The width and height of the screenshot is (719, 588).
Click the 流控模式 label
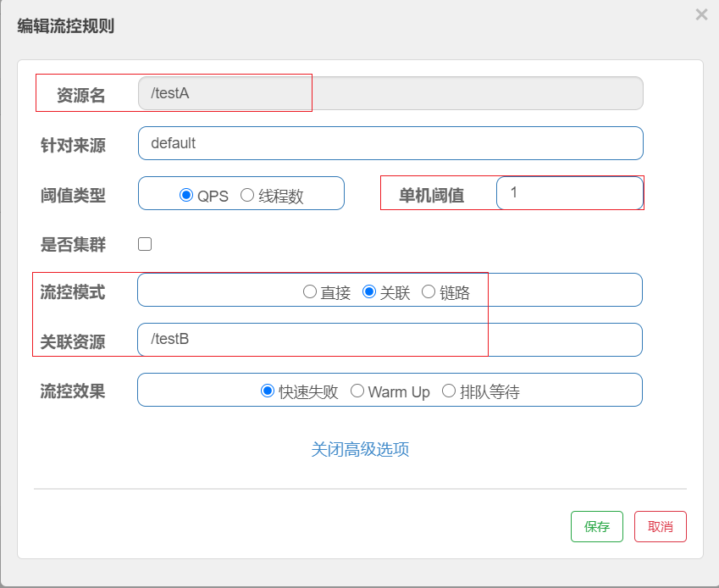point(73,291)
